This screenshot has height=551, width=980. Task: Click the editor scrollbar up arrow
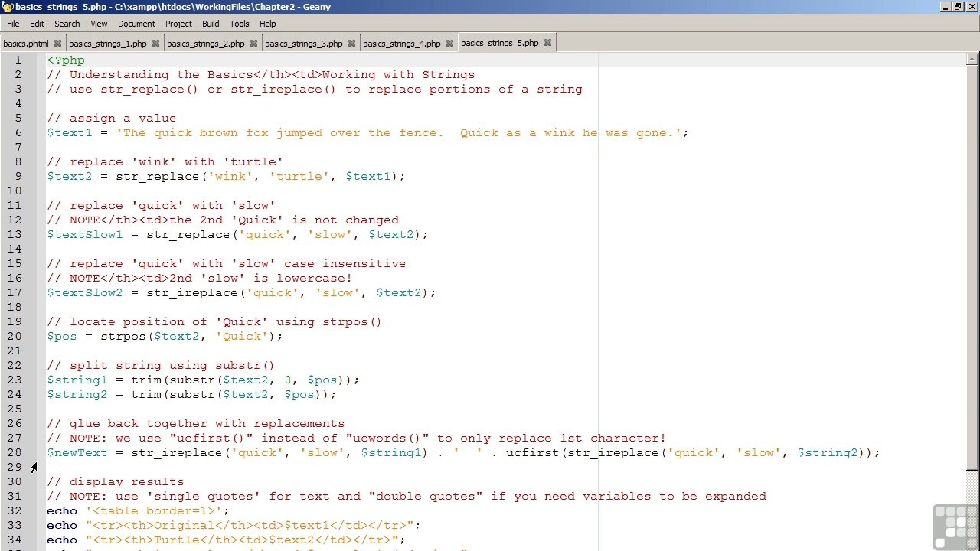[972, 59]
